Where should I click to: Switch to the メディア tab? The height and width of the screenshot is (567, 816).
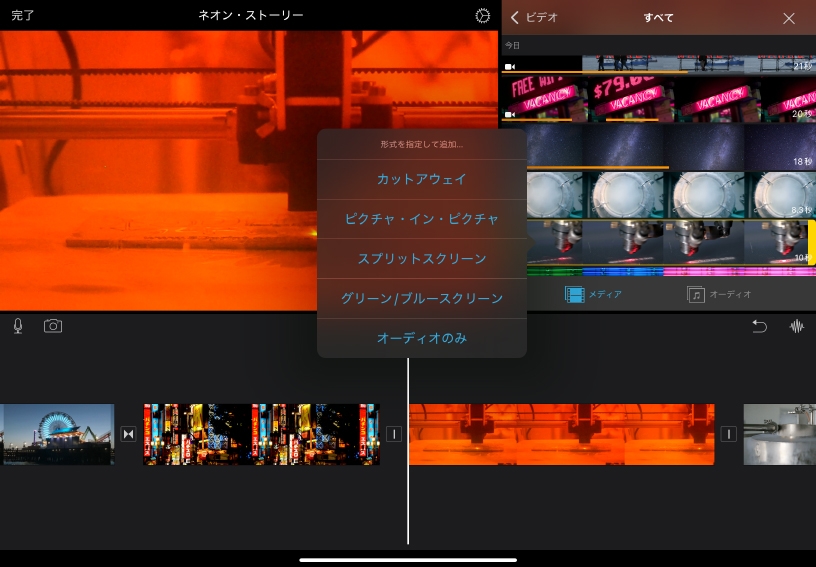pos(593,294)
